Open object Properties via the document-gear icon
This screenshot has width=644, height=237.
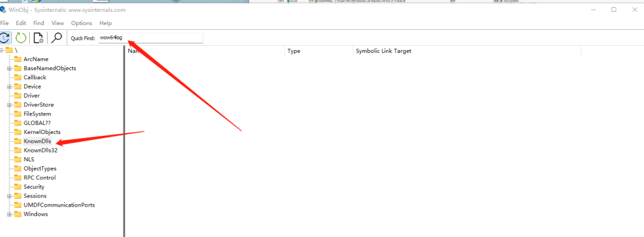39,38
